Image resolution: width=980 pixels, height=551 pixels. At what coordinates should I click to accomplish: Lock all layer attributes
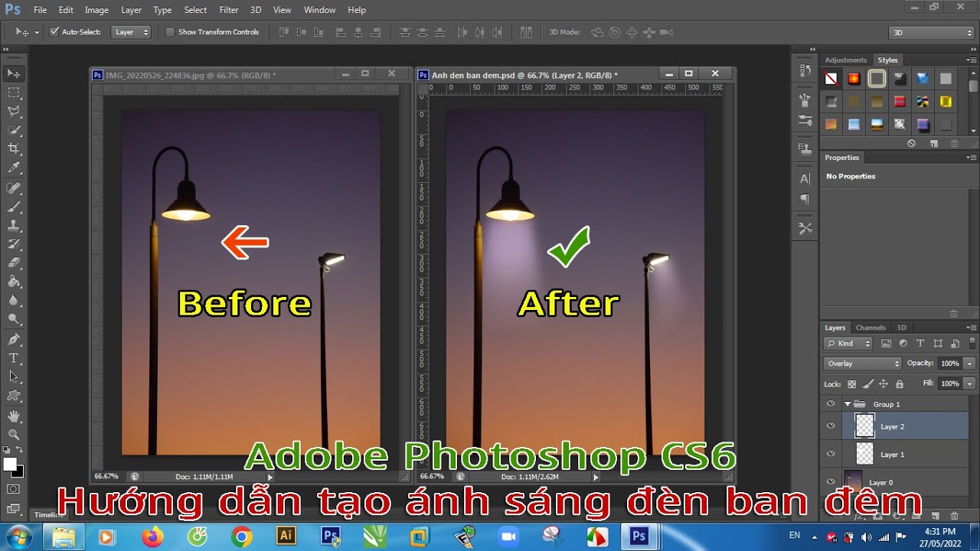[x=900, y=384]
